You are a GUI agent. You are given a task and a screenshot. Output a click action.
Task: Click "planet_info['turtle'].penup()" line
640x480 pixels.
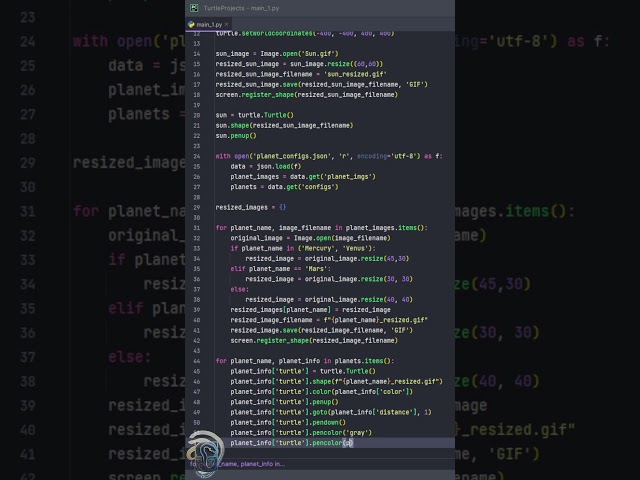[284, 402]
